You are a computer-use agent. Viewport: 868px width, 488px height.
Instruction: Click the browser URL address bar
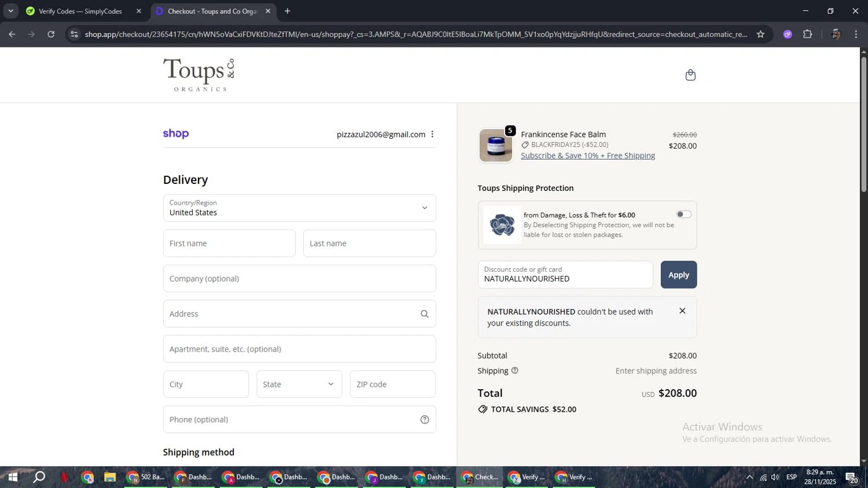point(415,34)
